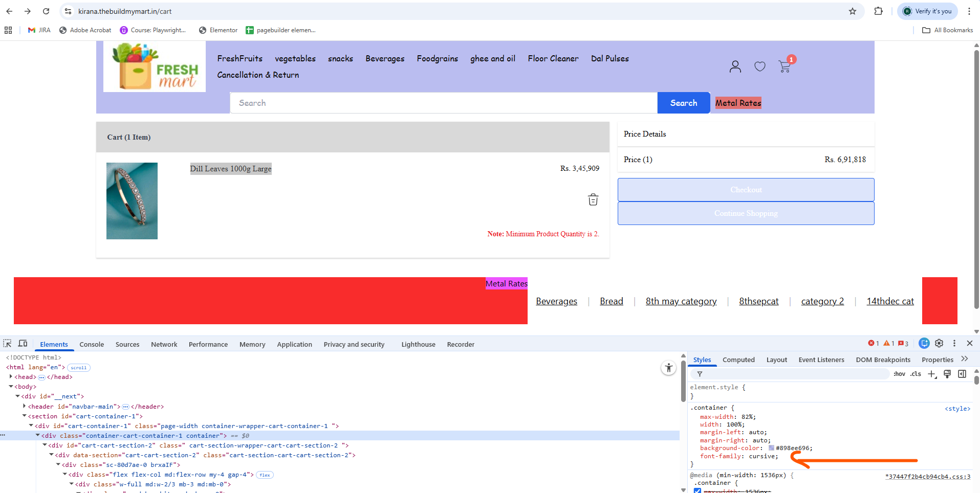The width and height of the screenshot is (980, 493).
Task: Collapse the body element node
Action: 11,387
